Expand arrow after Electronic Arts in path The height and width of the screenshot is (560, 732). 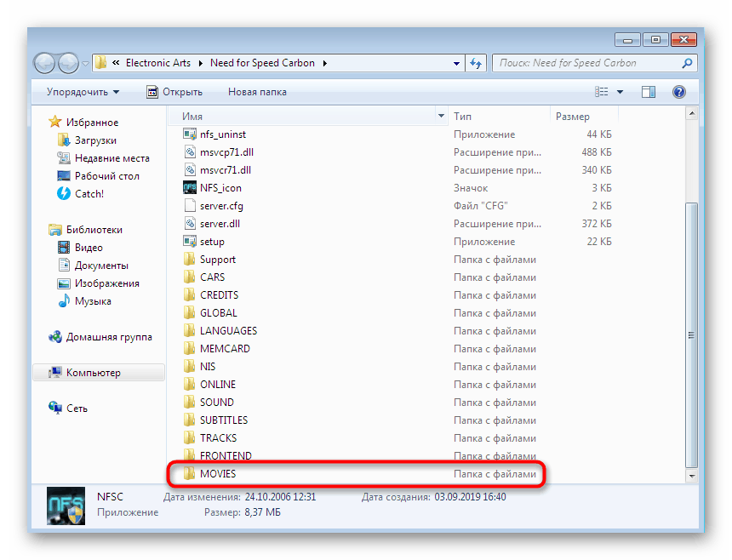201,64
